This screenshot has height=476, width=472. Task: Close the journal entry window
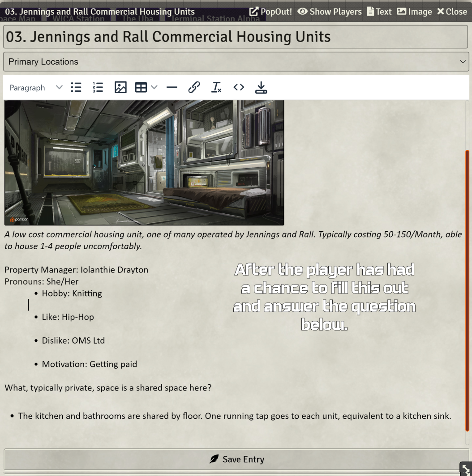pos(452,12)
